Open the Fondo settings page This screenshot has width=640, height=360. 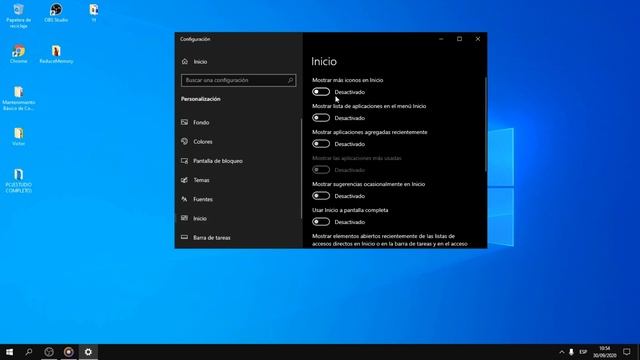[201, 122]
